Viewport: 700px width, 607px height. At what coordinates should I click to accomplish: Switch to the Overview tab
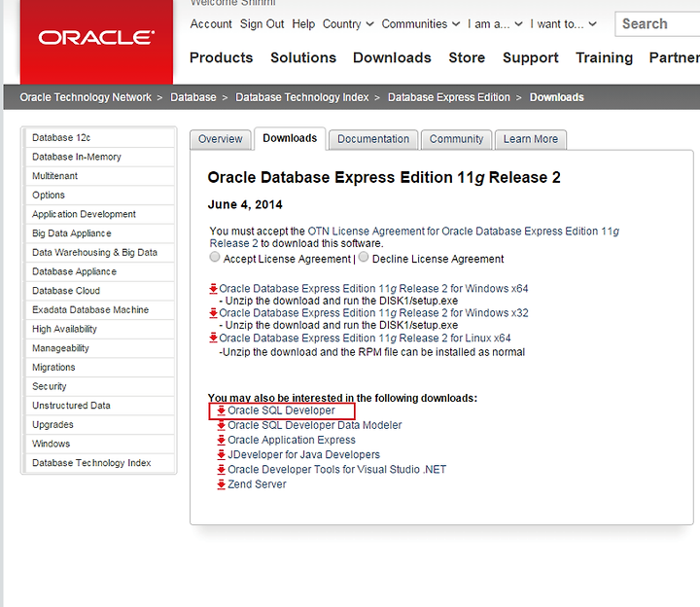pos(220,139)
